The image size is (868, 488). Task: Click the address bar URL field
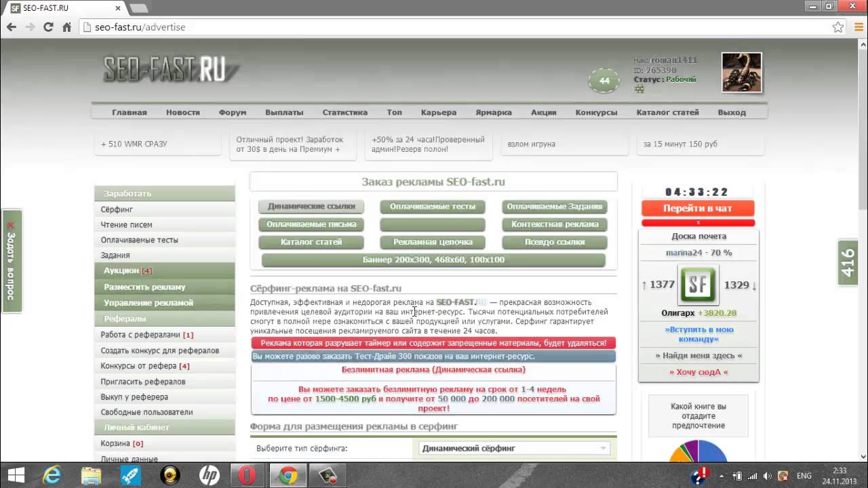click(454, 27)
